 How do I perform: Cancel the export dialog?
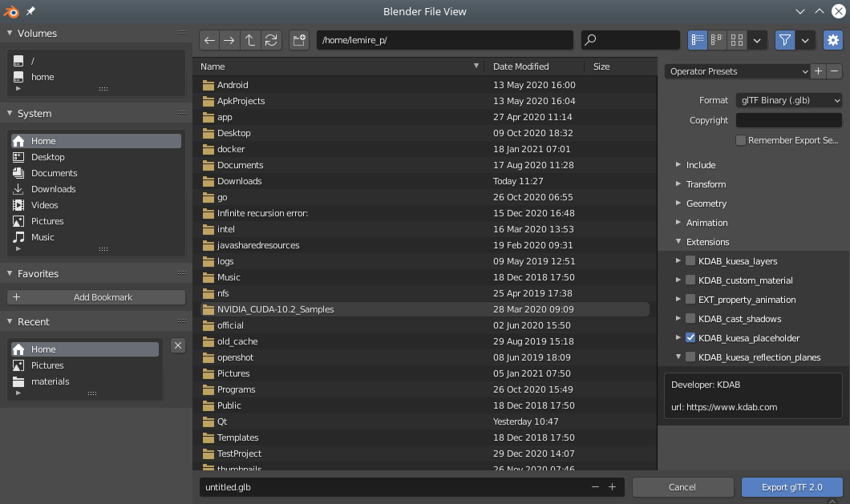pos(682,486)
